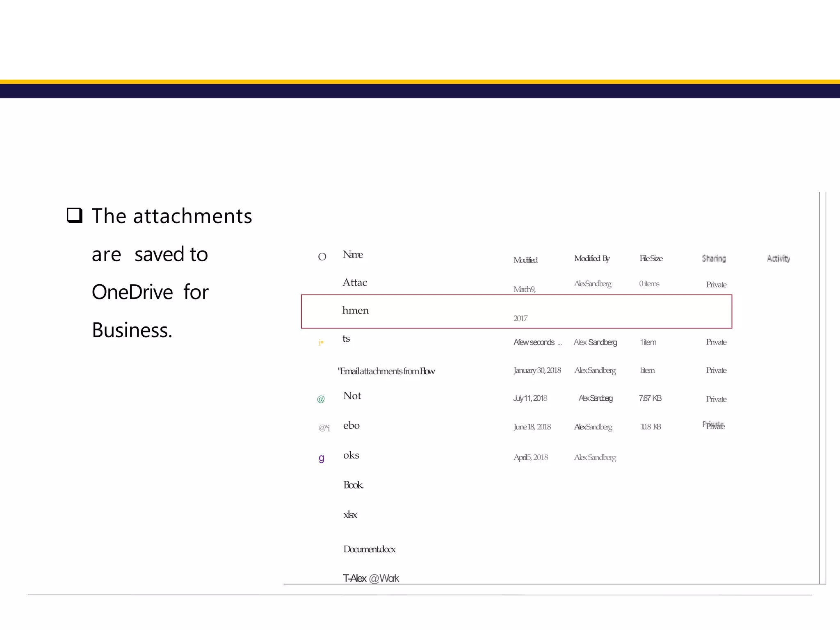Click the 'OneDrive for' slide text
Image resolution: width=840 pixels, height=630 pixels.
[x=150, y=292]
